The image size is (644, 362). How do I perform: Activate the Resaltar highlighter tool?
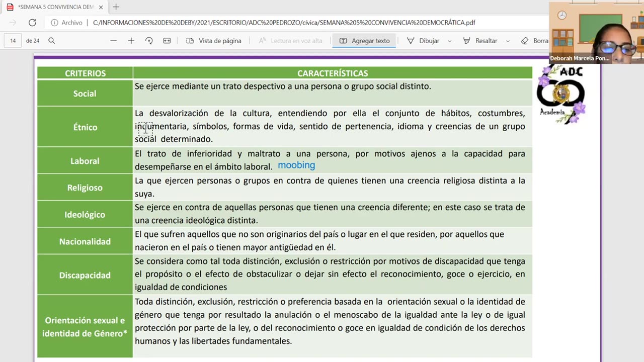point(480,41)
